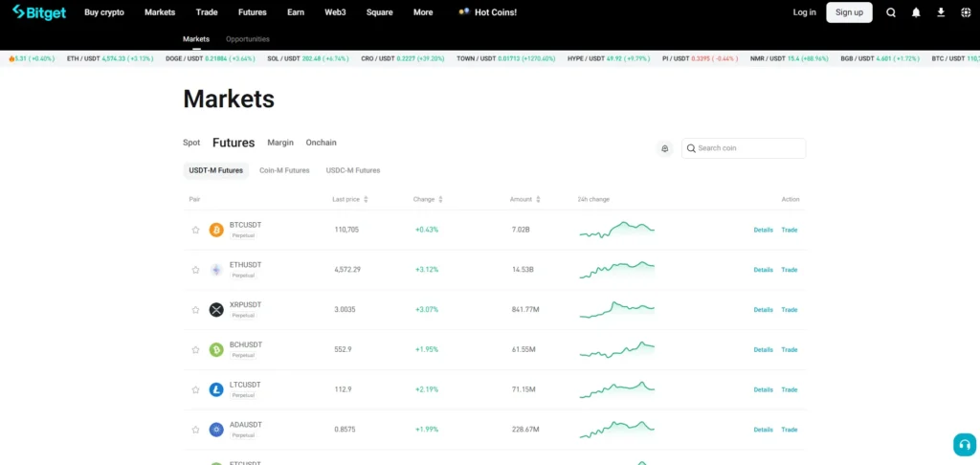Screen dimensions: 980x465
Task: Switch to the Spot tab
Action: pyautogui.click(x=191, y=143)
